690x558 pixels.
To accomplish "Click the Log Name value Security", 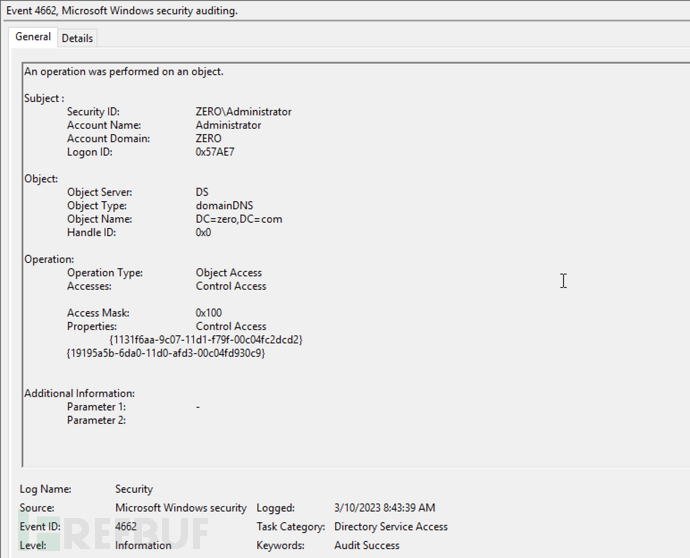I will pyautogui.click(x=134, y=489).
